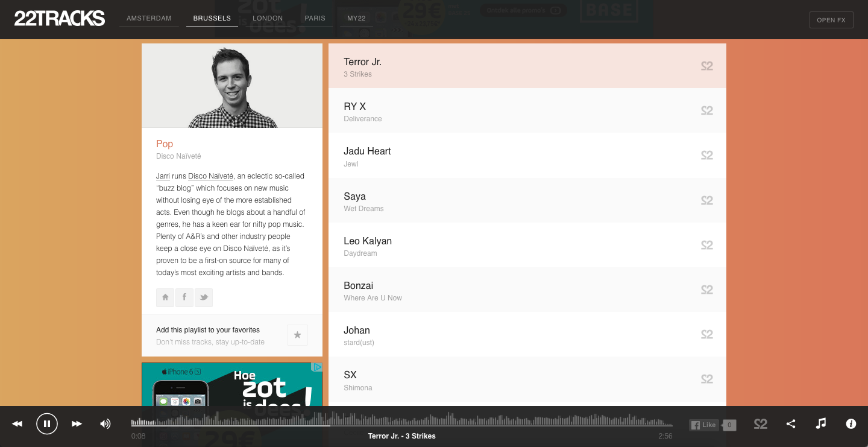Open the Amsterdam city tab
Image resolution: width=868 pixels, height=447 pixels.
point(149,18)
